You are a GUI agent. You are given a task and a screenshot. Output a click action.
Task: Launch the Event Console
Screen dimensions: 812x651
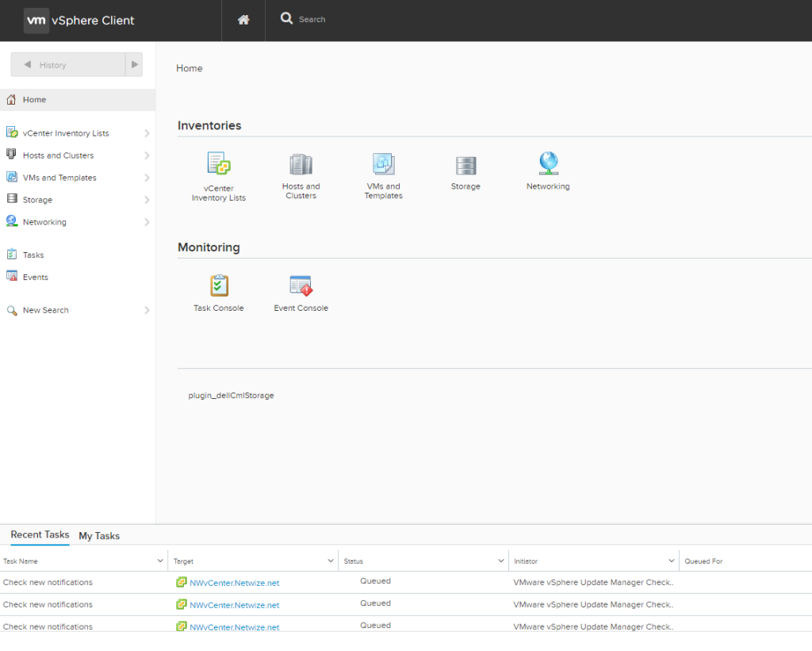point(301,284)
